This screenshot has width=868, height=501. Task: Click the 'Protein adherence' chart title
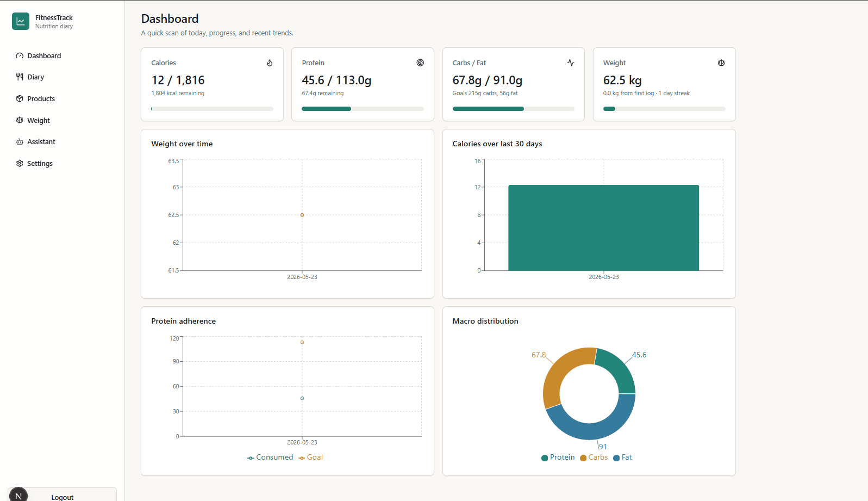tap(183, 321)
